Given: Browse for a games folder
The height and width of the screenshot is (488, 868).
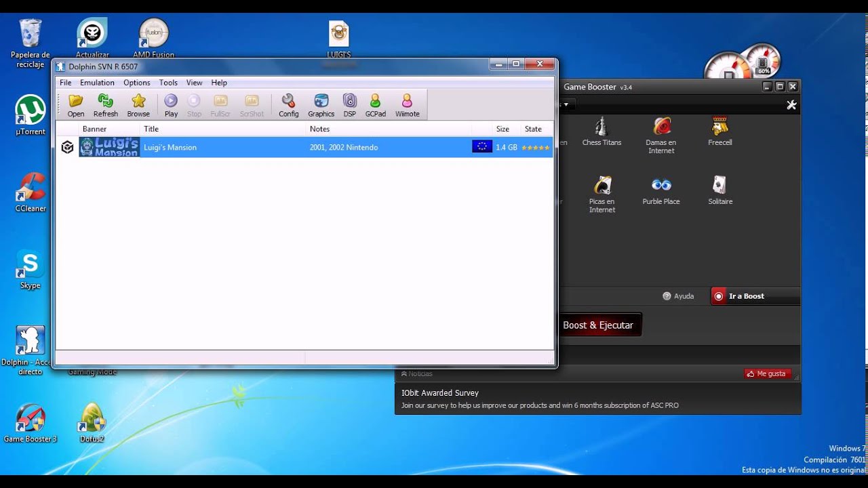Looking at the screenshot, I should [x=138, y=106].
